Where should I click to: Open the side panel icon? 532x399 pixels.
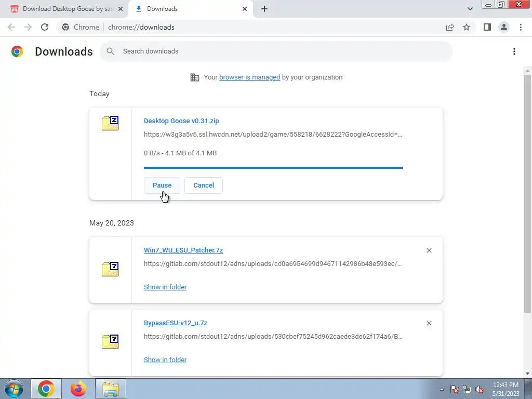tap(487, 27)
